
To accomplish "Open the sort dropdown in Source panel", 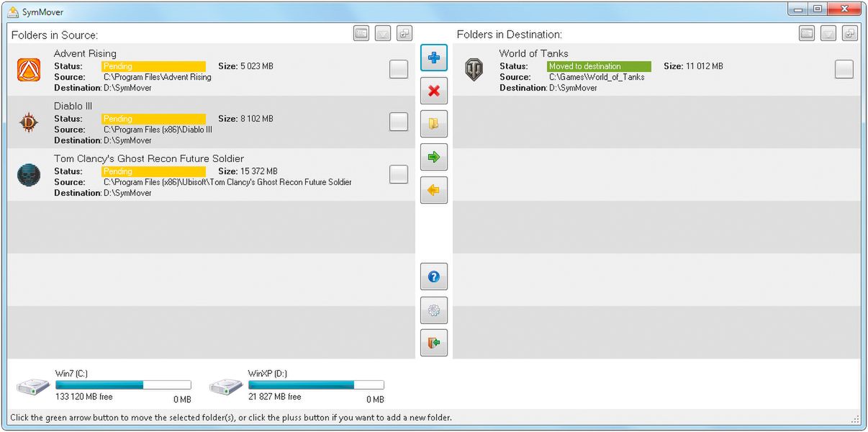I will click(383, 33).
